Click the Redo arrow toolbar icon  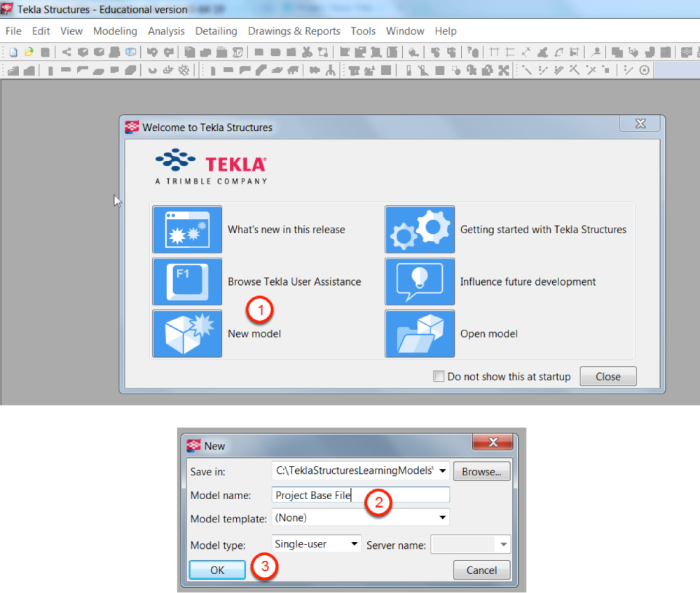[x=168, y=53]
